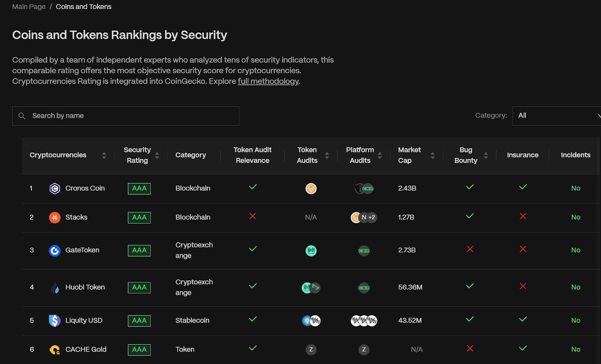
Task: Open the Category 'All' dropdown
Action: [557, 116]
